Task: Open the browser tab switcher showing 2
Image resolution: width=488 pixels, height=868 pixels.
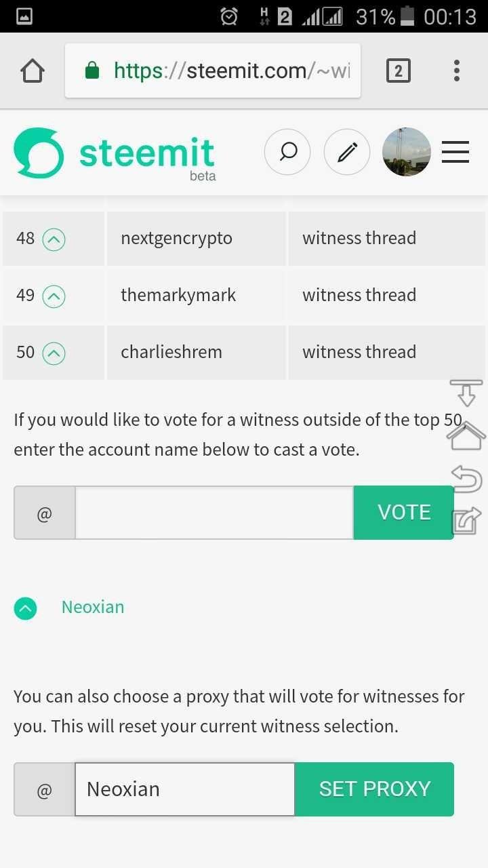Action: pyautogui.click(x=399, y=71)
